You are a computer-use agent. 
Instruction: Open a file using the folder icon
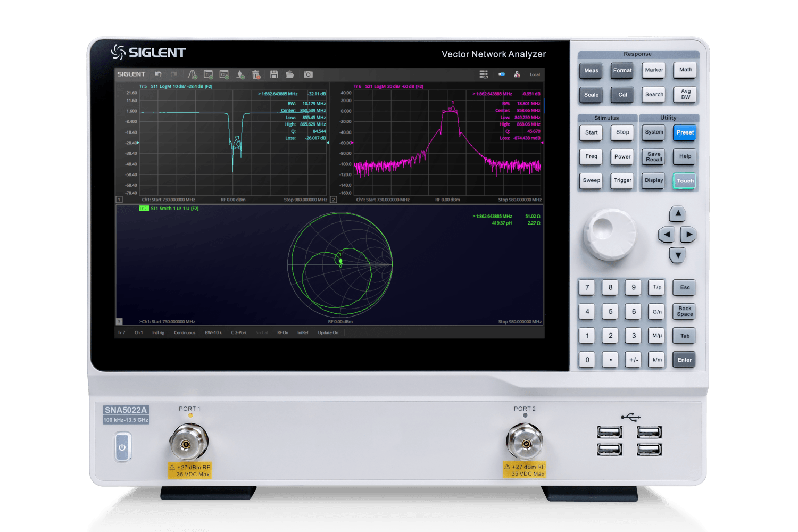point(290,74)
